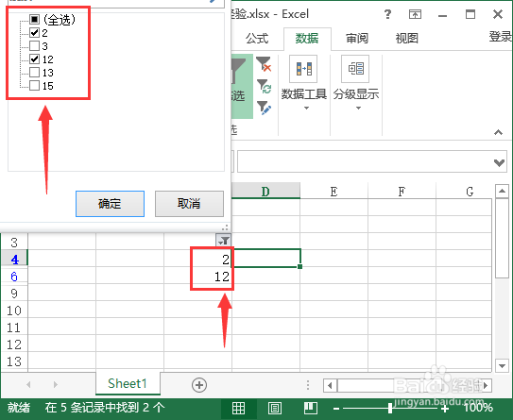513x420 pixels.
Task: Click the Clear filter icon
Action: click(x=264, y=64)
